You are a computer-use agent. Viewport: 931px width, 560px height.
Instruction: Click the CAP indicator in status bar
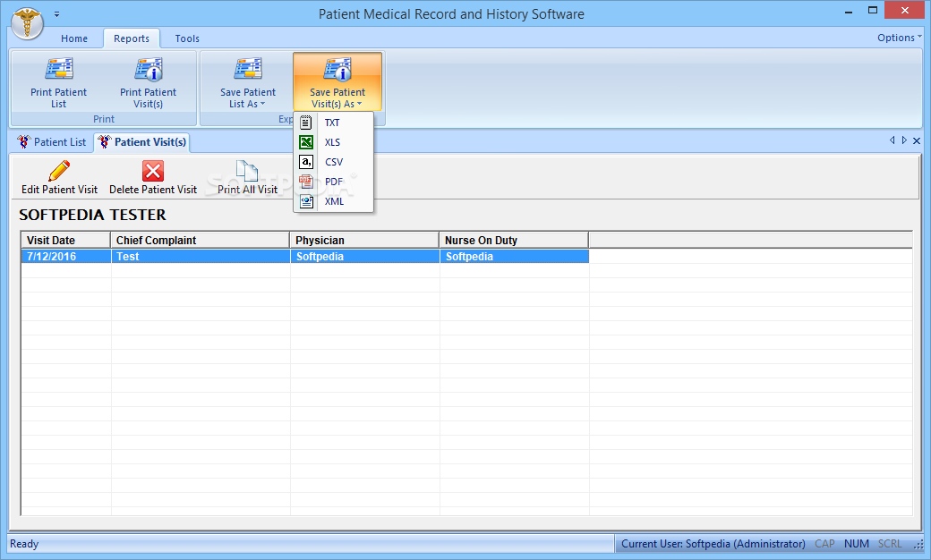click(824, 544)
